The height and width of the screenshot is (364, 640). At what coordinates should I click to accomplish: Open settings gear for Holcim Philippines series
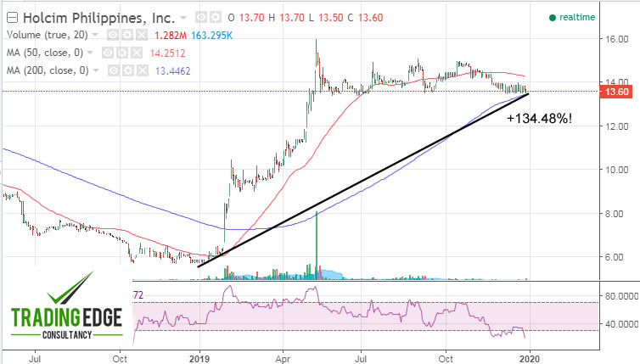click(x=215, y=18)
